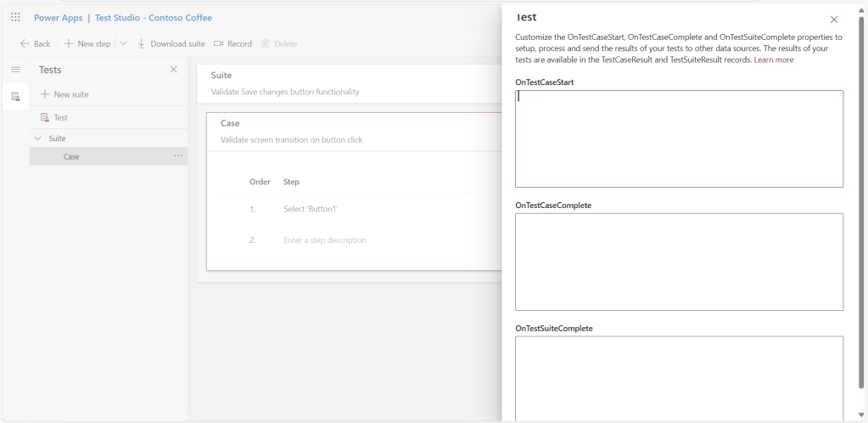The width and height of the screenshot is (868, 423).
Task: Close the Tests pane
Action: pyautogui.click(x=174, y=70)
